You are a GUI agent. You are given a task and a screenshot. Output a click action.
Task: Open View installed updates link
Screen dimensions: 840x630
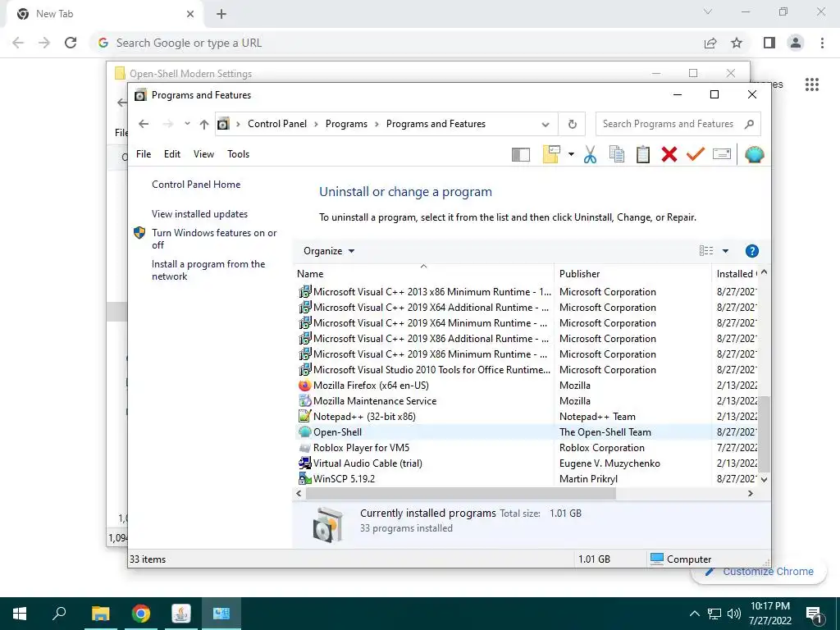click(x=200, y=214)
